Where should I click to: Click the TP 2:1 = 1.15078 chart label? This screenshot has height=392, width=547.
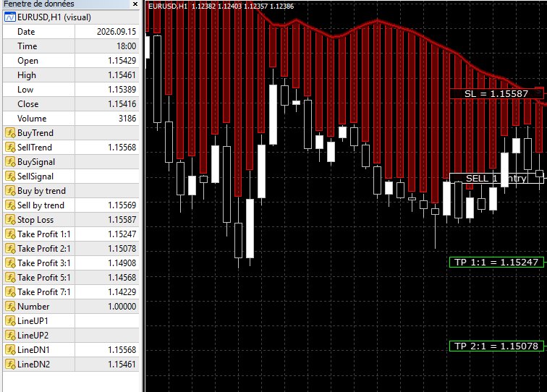click(x=496, y=346)
